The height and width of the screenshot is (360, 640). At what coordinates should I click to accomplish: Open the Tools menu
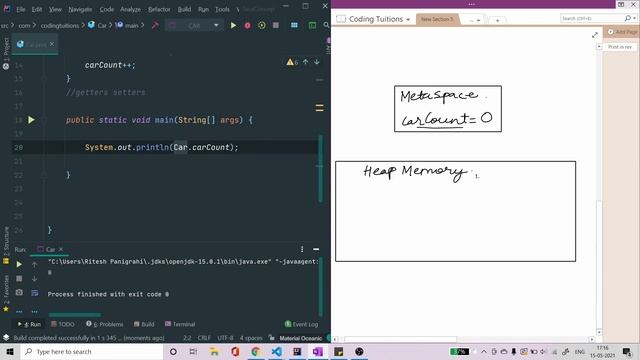point(222,9)
